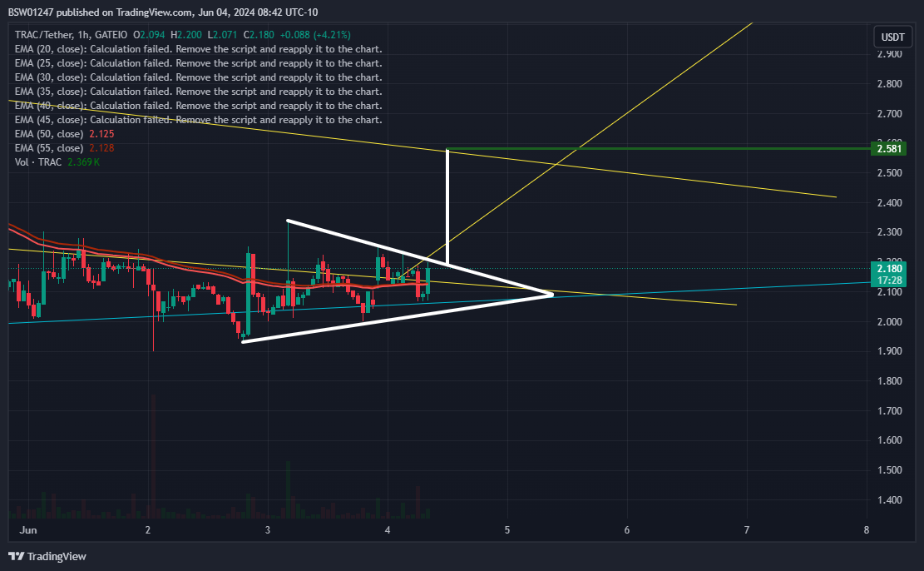Click the BSW01247 published header text
Image resolution: width=924 pixels, height=571 pixels.
(163, 12)
